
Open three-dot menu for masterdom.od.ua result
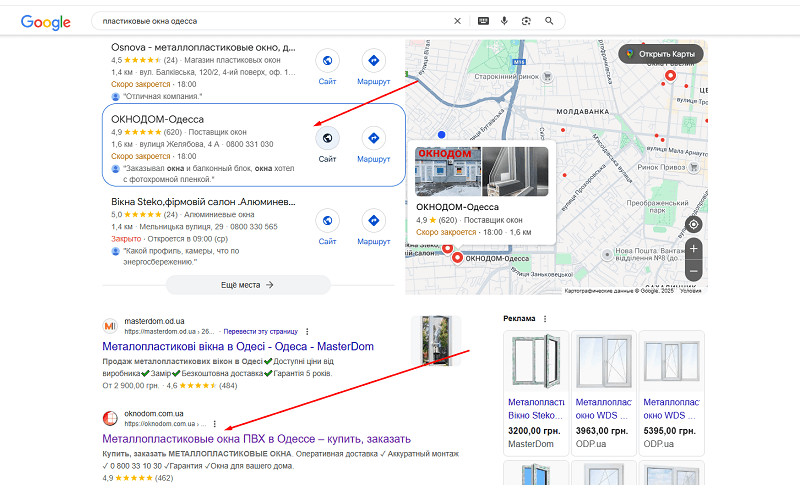pos(307,331)
